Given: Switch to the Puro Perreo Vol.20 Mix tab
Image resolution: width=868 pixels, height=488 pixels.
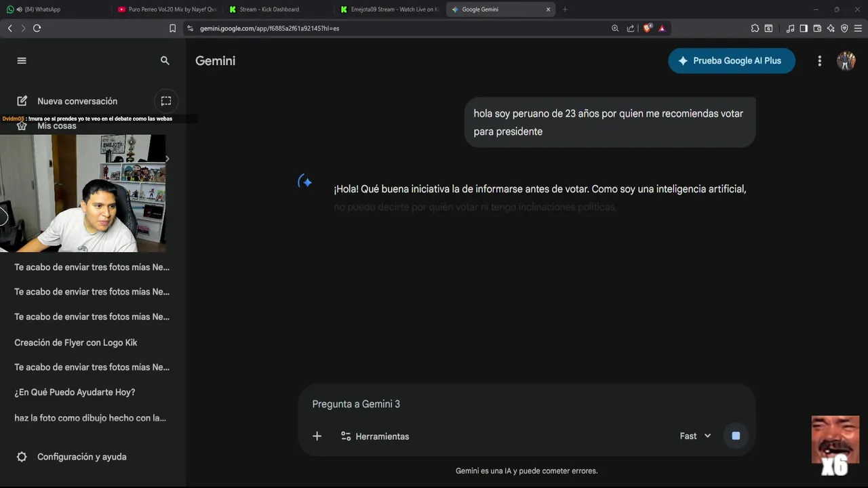Looking at the screenshot, I should point(167,9).
